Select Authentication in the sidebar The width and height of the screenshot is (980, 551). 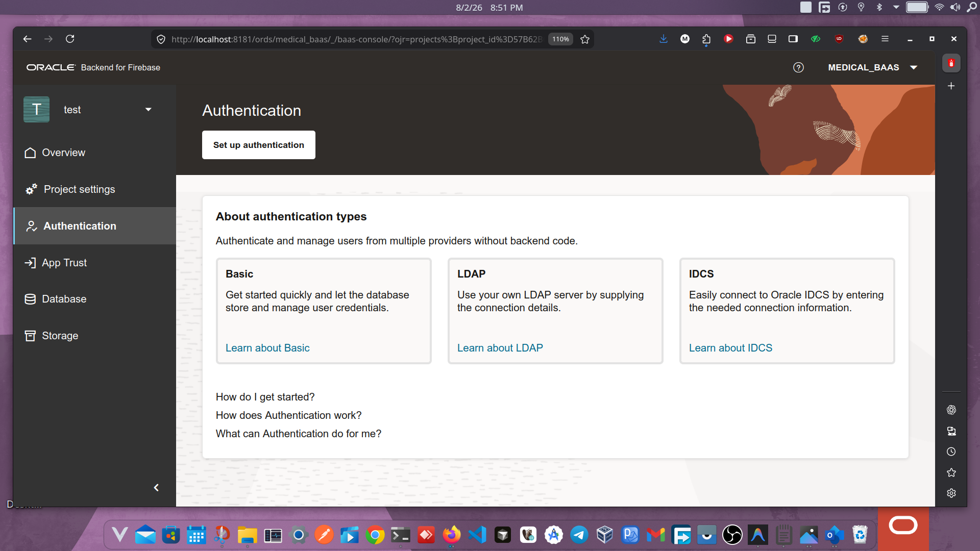pos(95,226)
